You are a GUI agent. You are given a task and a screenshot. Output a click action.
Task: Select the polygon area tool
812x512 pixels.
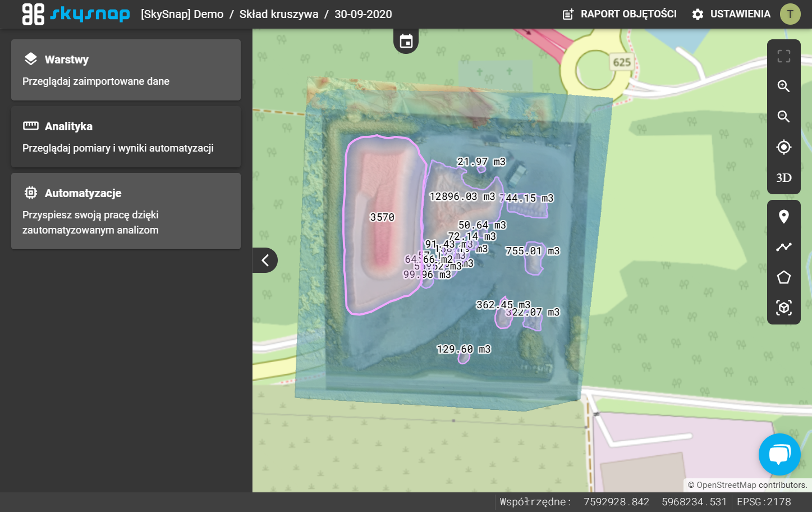coord(784,277)
